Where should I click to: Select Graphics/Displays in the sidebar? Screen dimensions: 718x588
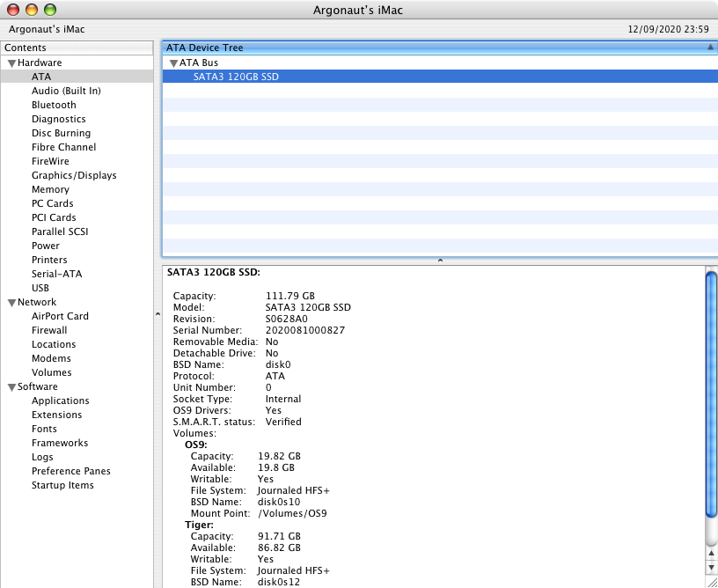tap(74, 175)
